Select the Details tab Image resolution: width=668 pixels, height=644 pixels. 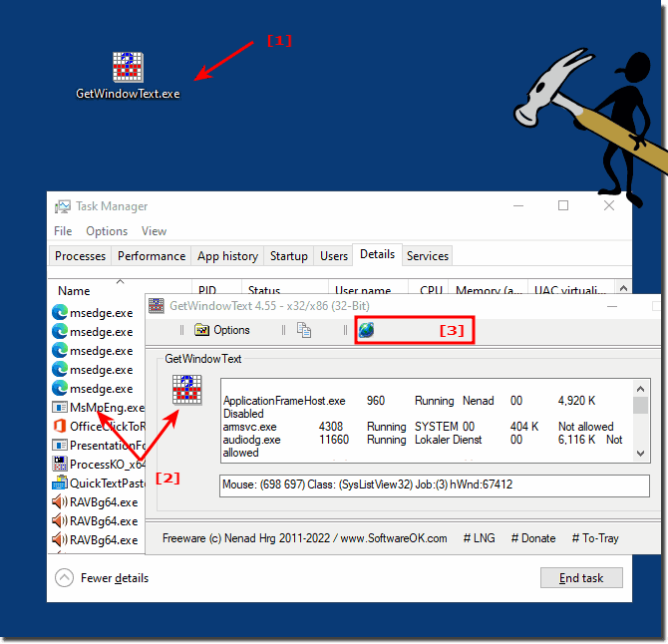pyautogui.click(x=378, y=254)
